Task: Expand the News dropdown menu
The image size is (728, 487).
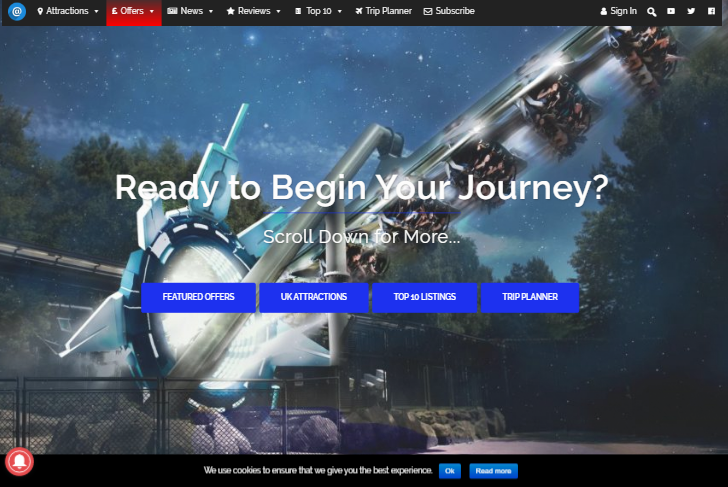Action: [190, 11]
